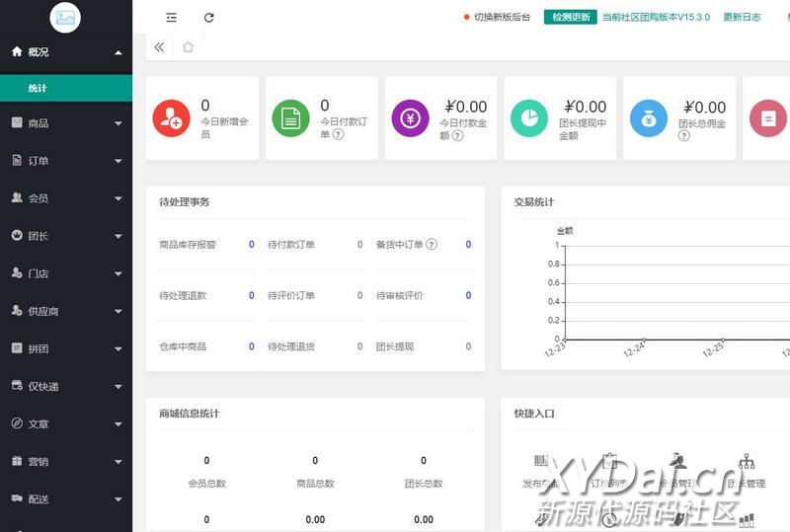Viewport: 790px width, 532px height.
Task: Click 切换新版后台 link
Action: pos(503,17)
